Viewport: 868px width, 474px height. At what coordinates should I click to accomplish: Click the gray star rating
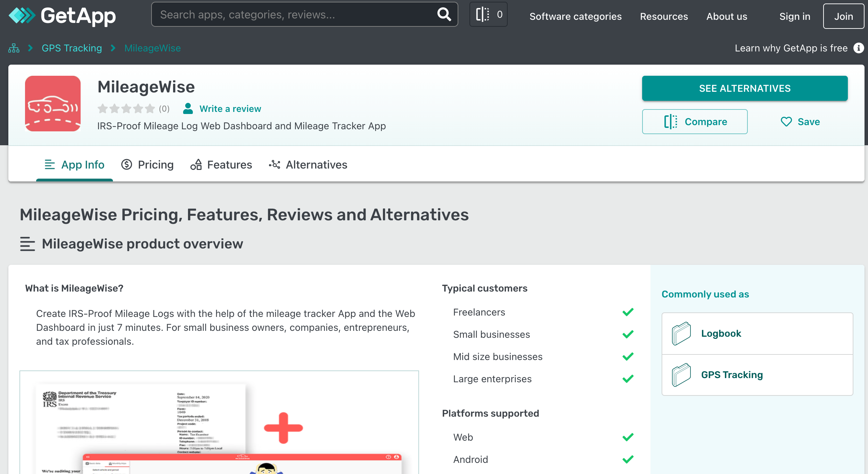pos(126,109)
